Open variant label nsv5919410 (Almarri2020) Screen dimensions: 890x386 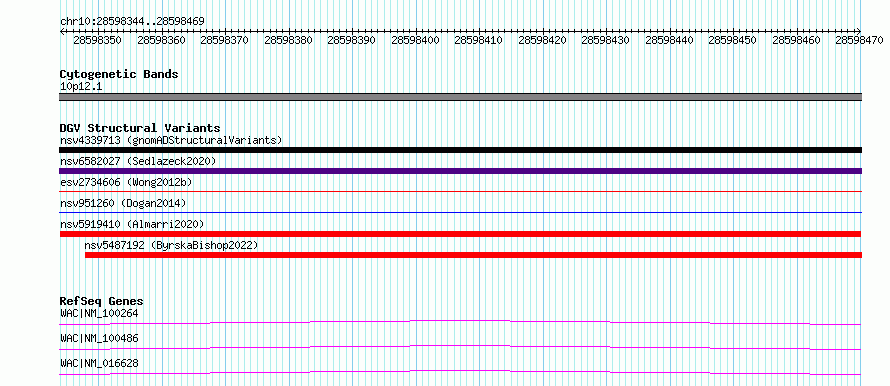point(132,224)
